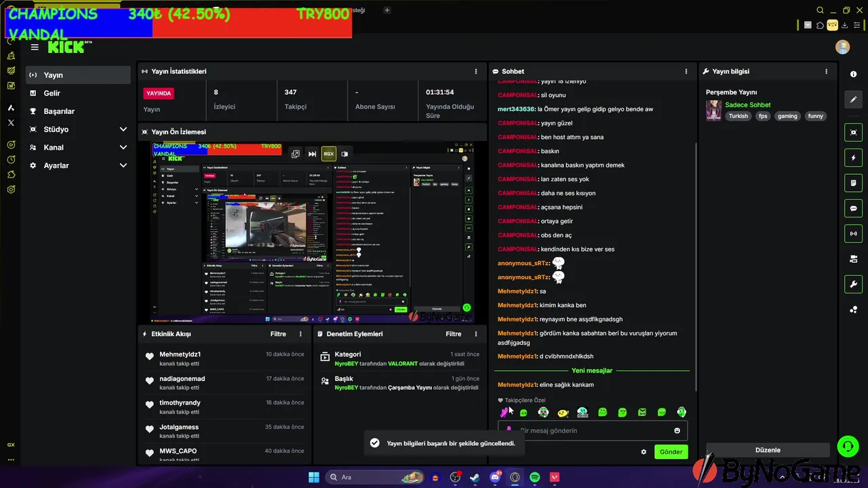The width and height of the screenshot is (868, 488).
Task: Open Etkinlik Akışı panel three-dot menu
Action: [301, 334]
